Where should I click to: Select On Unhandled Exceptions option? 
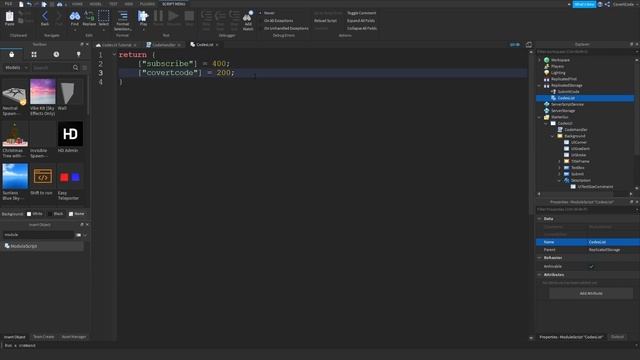pos(286,28)
